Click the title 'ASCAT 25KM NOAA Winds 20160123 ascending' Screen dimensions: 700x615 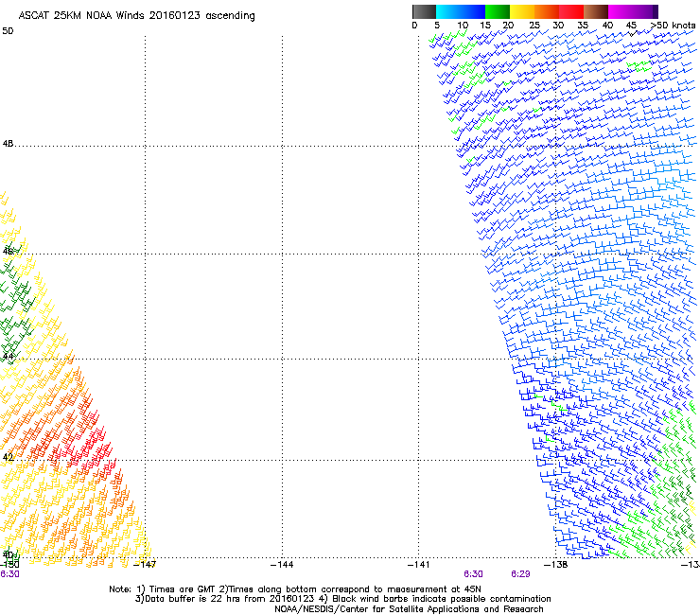[136, 16]
